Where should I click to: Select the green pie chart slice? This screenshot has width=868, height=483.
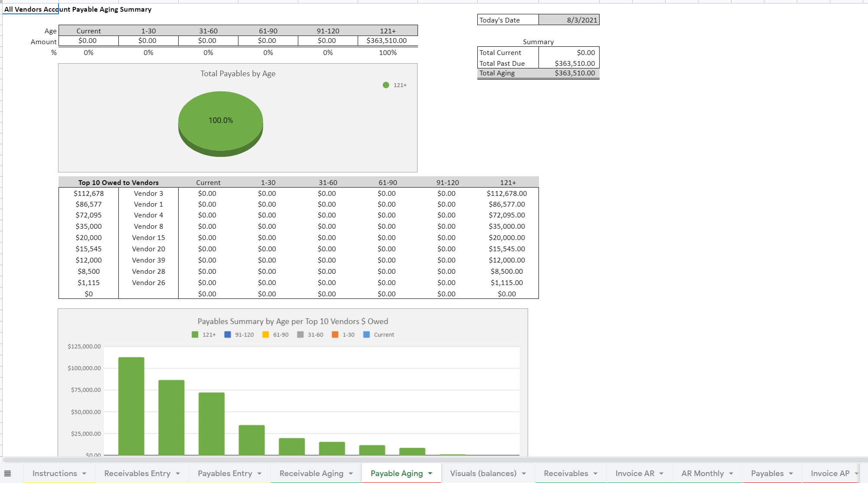pos(220,121)
